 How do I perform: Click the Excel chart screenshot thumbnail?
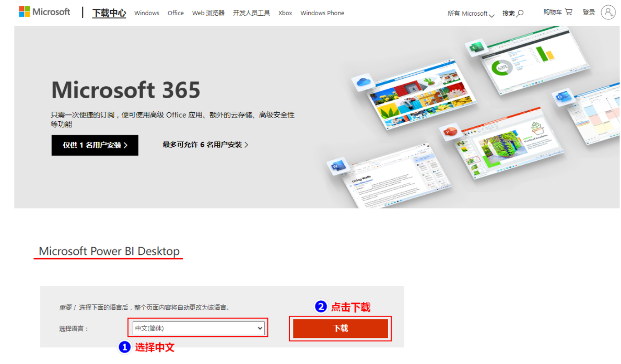(x=535, y=60)
